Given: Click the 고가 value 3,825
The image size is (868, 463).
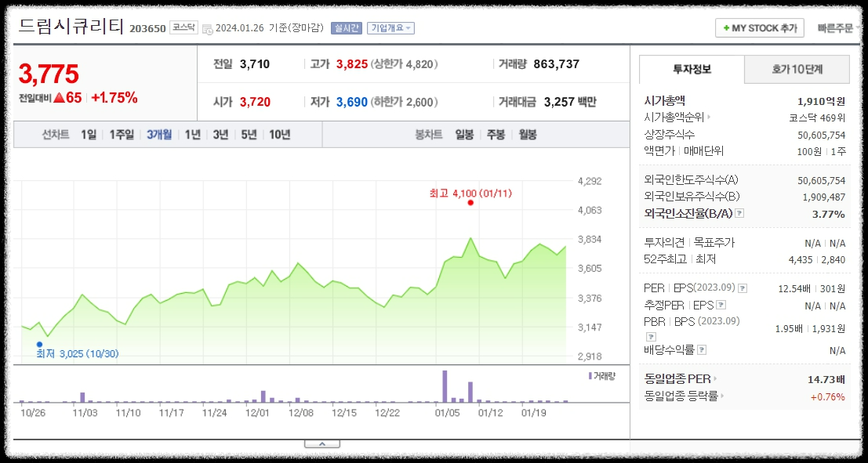Looking at the screenshot, I should click(352, 64).
